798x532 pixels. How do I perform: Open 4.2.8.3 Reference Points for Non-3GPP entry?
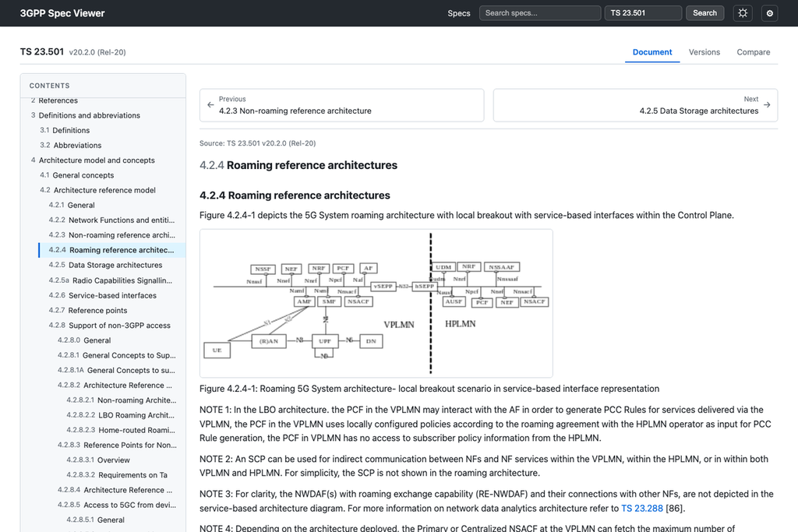click(x=117, y=445)
